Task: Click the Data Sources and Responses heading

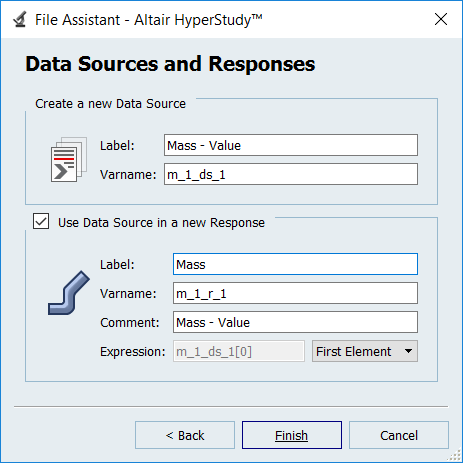Action: click(x=170, y=64)
